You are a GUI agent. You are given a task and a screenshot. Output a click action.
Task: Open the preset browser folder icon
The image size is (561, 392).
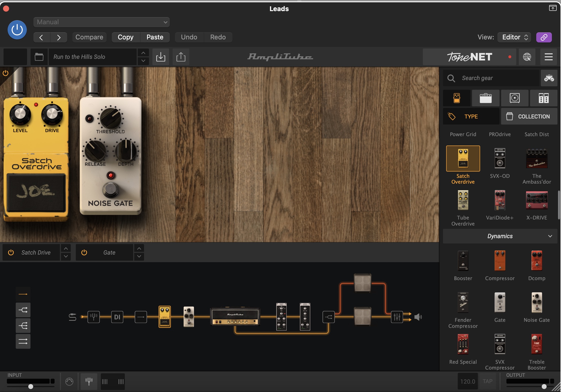pos(39,57)
